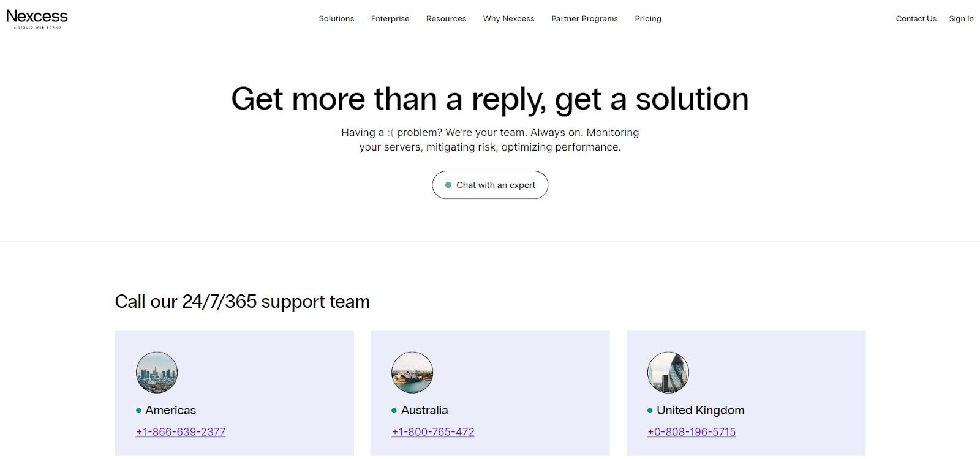Viewport: 980px width, 459px height.
Task: Click the green dot next to United Kingdom
Action: [649, 411]
